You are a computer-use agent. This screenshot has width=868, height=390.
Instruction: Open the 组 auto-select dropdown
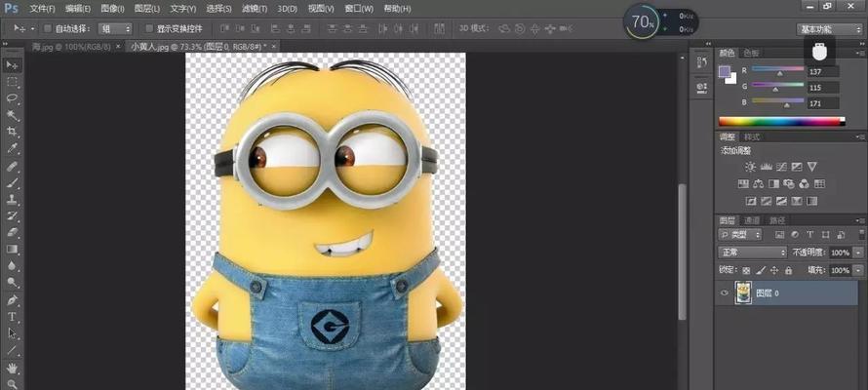(115, 28)
